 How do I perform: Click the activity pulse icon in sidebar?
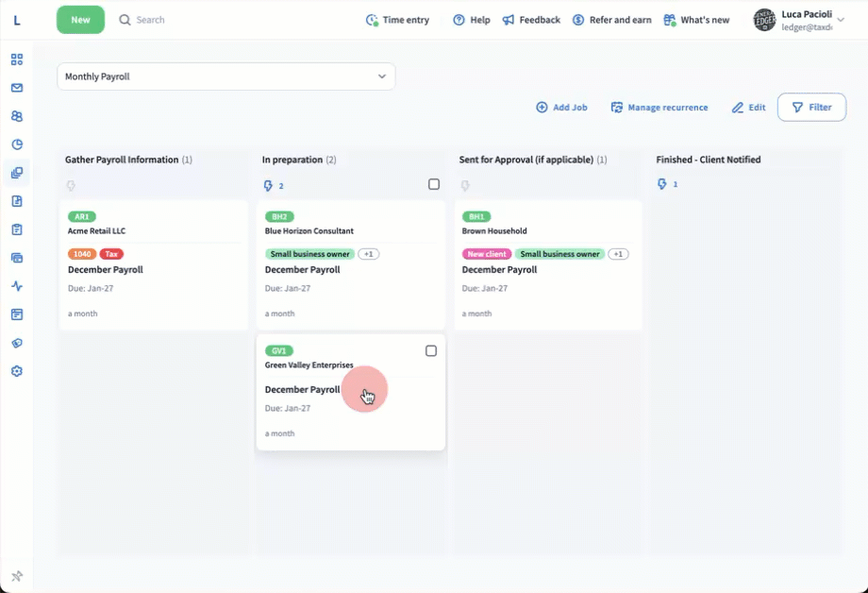pyautogui.click(x=17, y=286)
